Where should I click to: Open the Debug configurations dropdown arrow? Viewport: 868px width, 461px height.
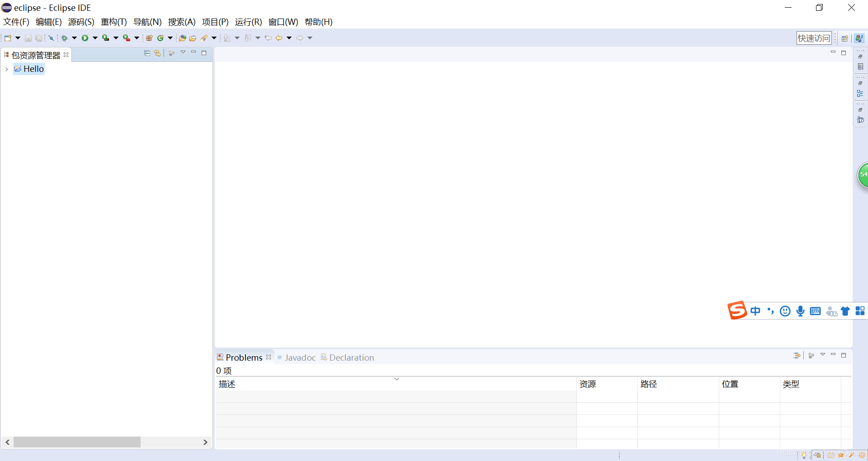coord(75,38)
